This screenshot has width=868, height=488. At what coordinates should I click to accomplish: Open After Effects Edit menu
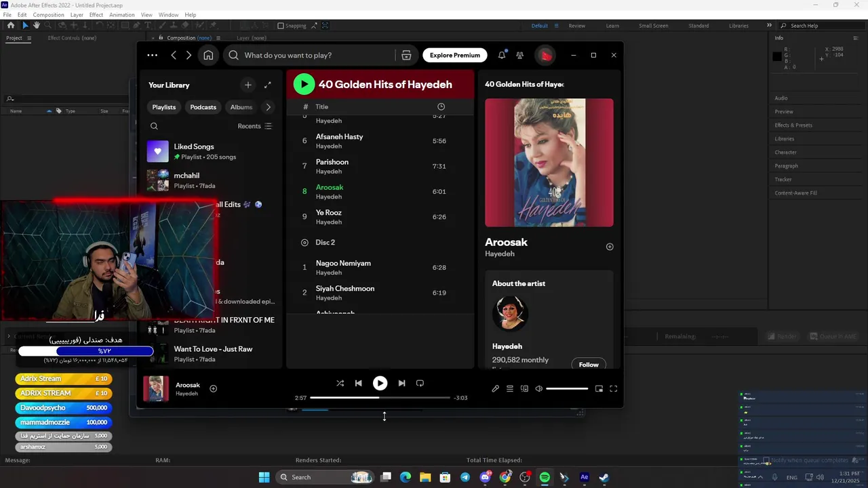click(x=22, y=15)
